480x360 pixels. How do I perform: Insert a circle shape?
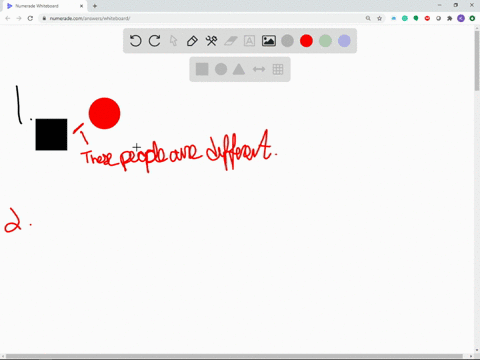coord(221,69)
